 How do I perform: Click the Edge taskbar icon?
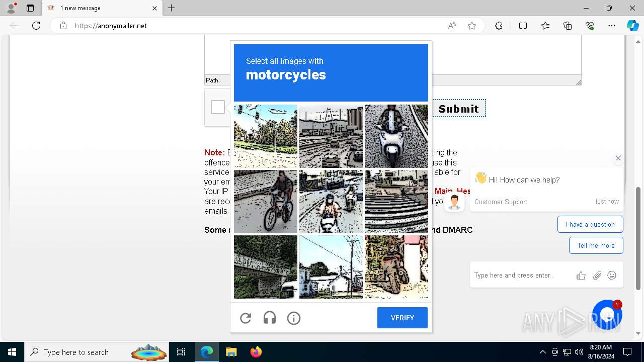pos(207,352)
